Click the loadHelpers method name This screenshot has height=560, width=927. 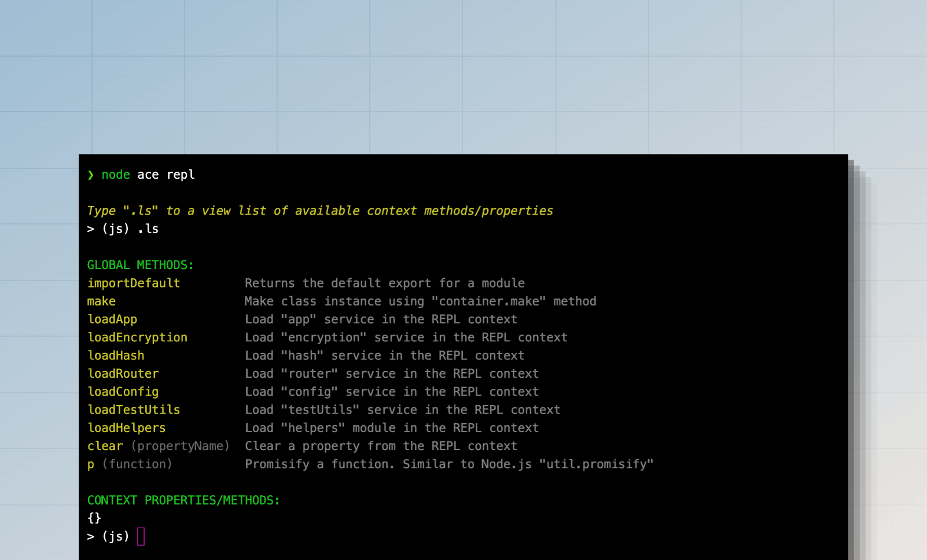click(126, 428)
